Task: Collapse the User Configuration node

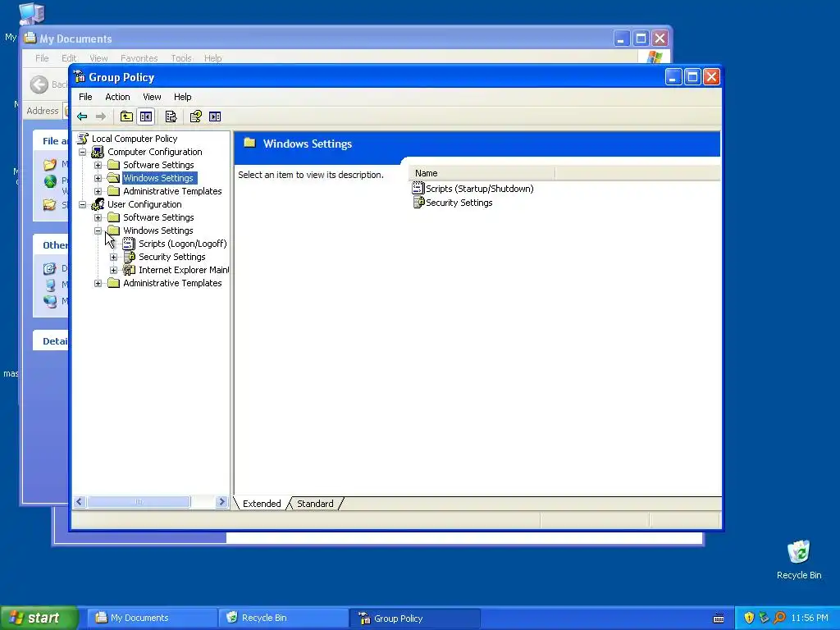Action: pyautogui.click(x=83, y=204)
